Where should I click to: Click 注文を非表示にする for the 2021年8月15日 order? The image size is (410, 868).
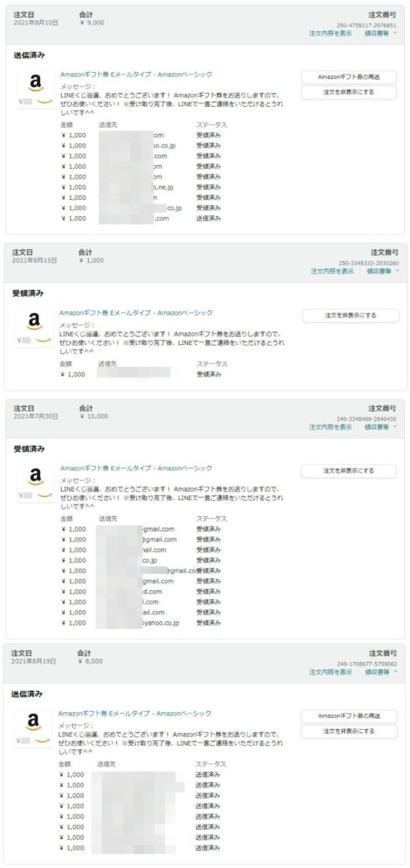350,315
